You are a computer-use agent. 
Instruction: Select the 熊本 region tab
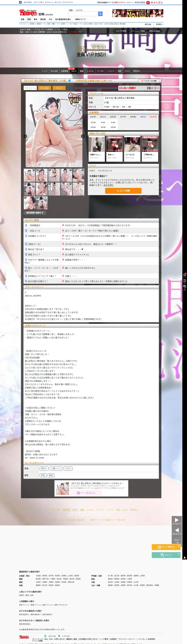[x=35, y=19]
